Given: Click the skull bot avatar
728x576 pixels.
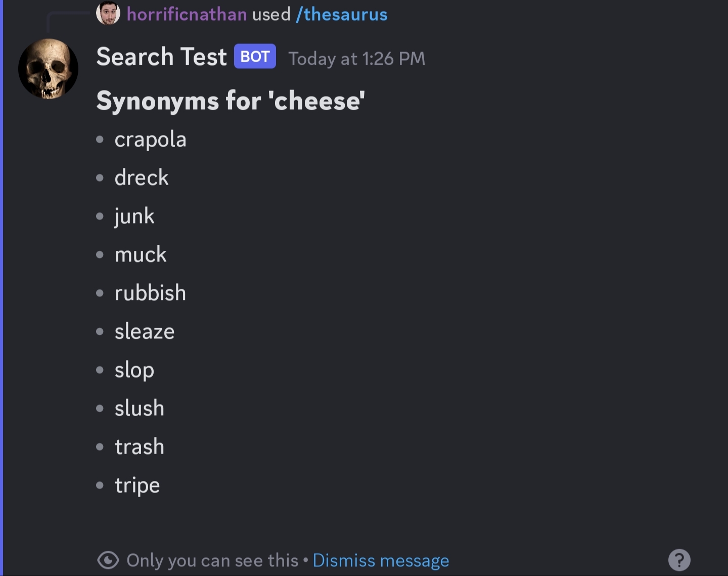Looking at the screenshot, I should click(48, 69).
